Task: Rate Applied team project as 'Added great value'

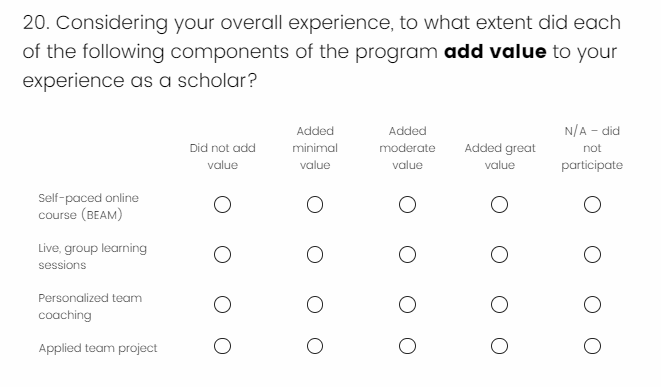Action: pyautogui.click(x=500, y=346)
